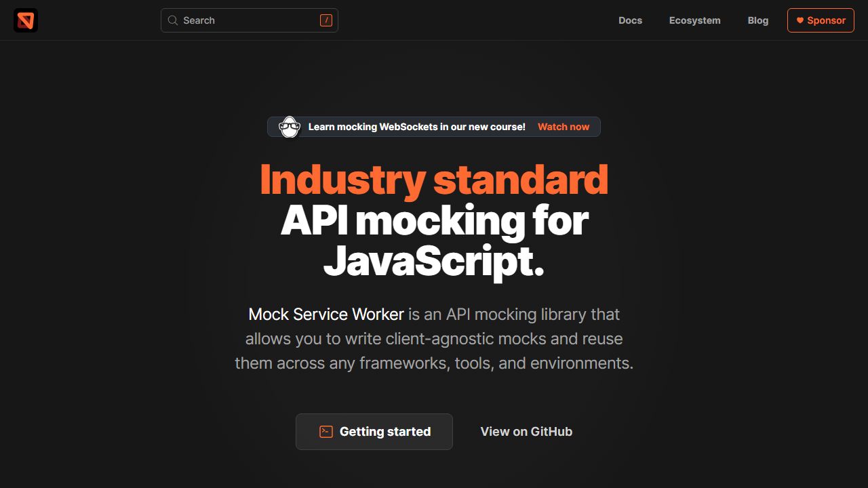Open the Watch now link
Image resolution: width=868 pixels, height=488 pixels.
click(563, 127)
